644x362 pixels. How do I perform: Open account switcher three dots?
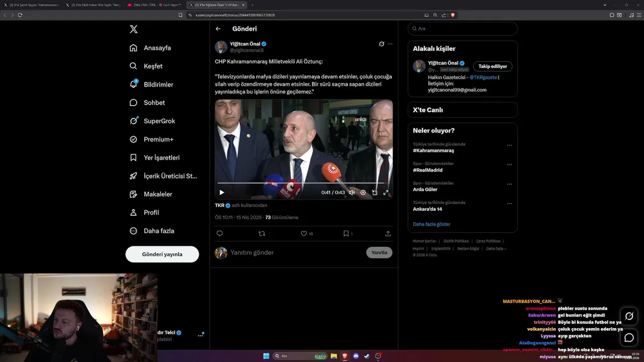tap(201, 335)
